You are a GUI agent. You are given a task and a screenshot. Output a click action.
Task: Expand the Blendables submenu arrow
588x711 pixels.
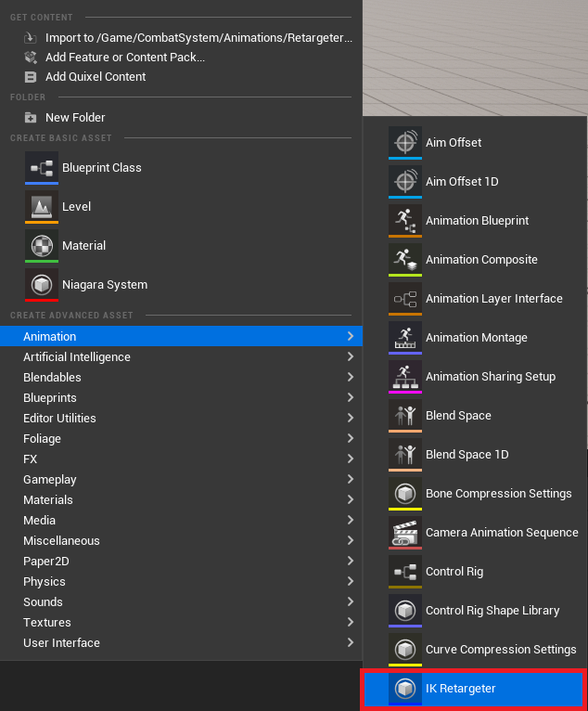[x=351, y=377]
